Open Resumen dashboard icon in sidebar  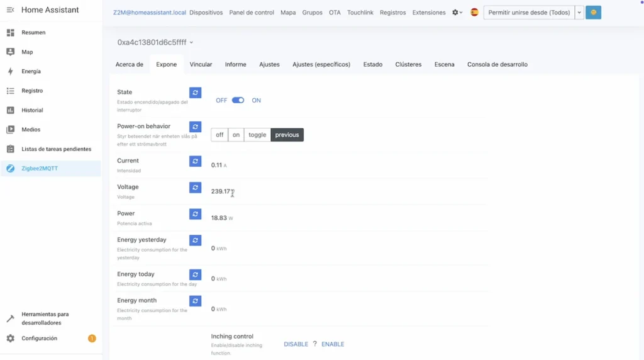pos(10,33)
